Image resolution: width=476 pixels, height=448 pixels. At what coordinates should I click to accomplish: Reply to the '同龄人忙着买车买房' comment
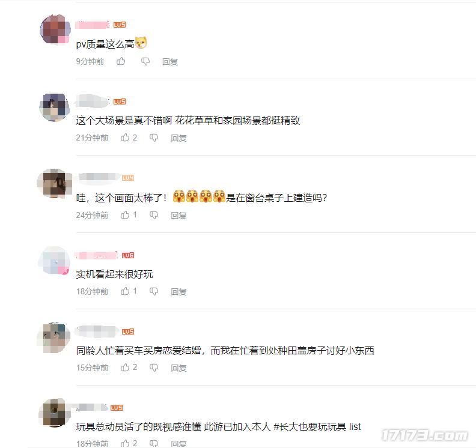pyautogui.click(x=178, y=368)
